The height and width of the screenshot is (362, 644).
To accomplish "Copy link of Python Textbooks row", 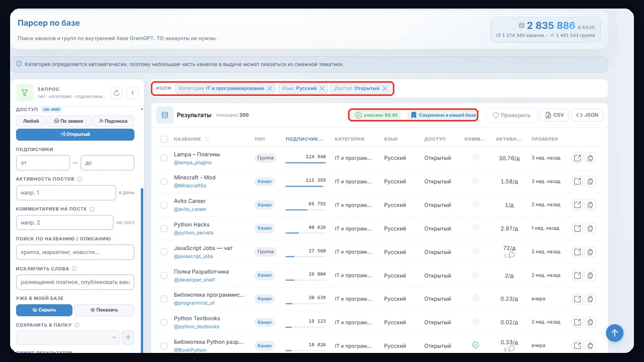I will (x=590, y=322).
